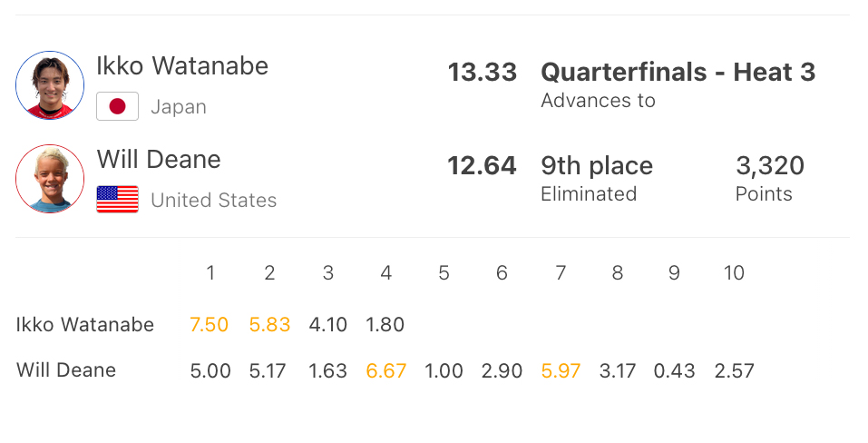Click Will Deane's profile photo
Screen dimensions: 868x443
(x=50, y=179)
